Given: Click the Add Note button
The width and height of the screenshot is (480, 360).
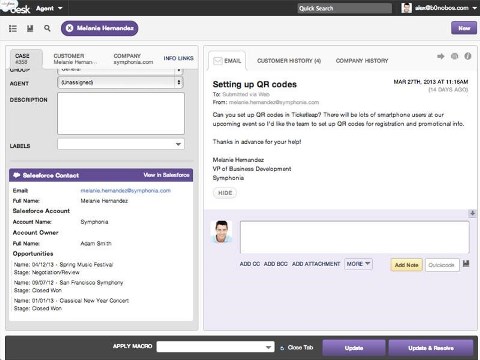Looking at the screenshot, I should pyautogui.click(x=406, y=265).
